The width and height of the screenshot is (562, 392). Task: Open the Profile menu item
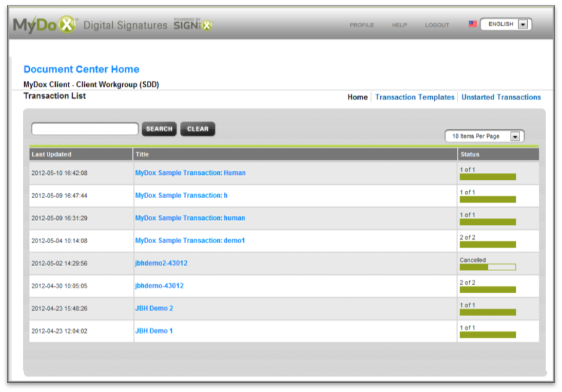362,25
